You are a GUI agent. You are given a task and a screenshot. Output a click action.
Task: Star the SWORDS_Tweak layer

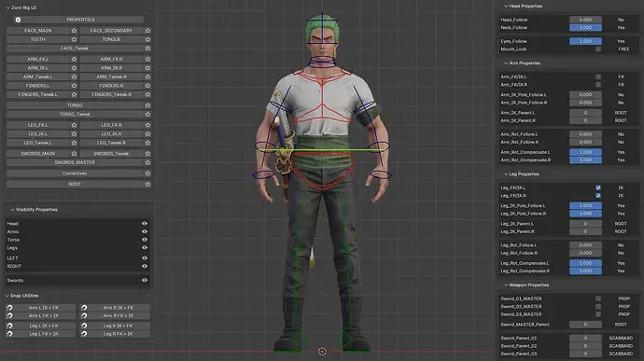click(x=147, y=154)
